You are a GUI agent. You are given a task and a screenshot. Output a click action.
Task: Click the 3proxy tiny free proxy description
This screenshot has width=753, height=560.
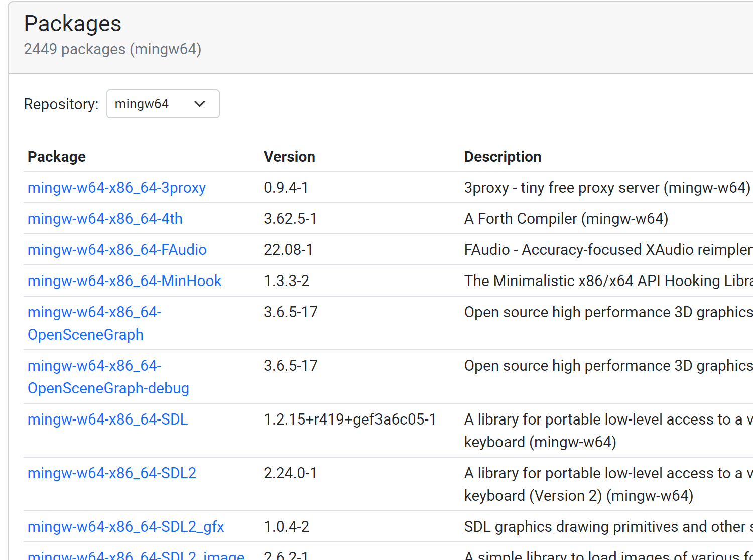click(x=607, y=188)
